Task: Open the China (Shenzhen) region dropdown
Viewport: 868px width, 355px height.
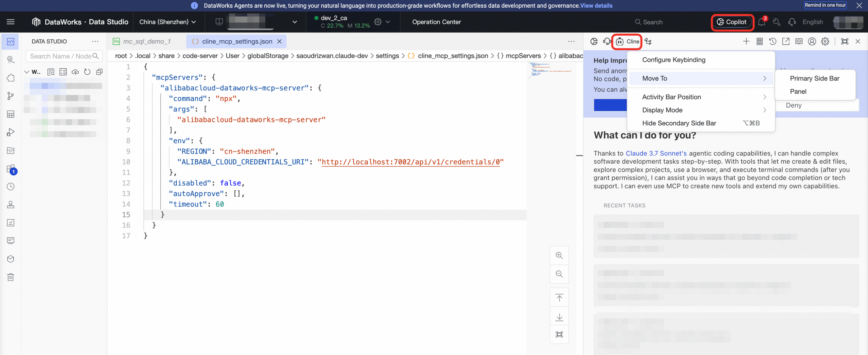Action: pos(168,22)
